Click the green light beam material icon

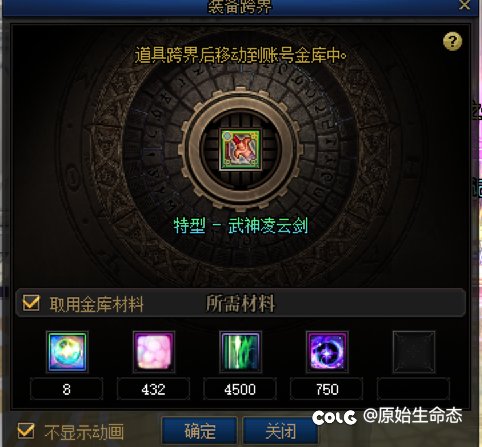click(240, 352)
